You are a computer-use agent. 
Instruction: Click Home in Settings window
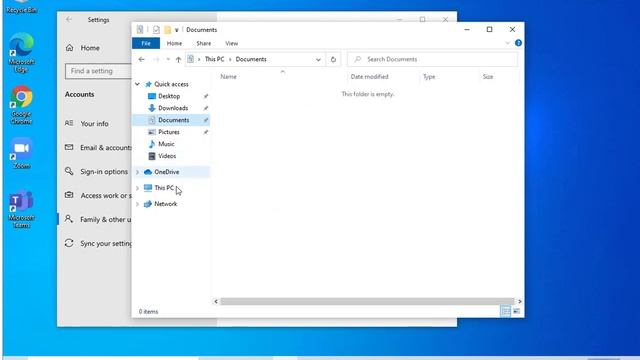(x=90, y=48)
